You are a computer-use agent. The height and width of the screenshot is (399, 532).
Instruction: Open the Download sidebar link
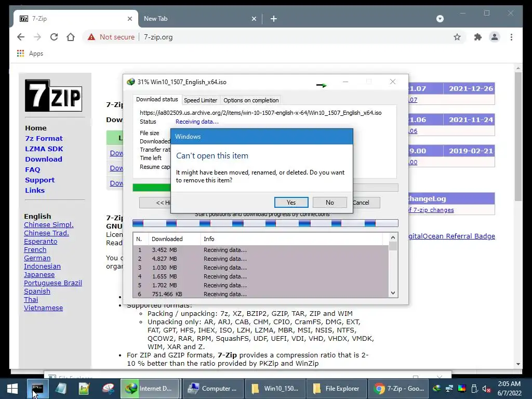tap(44, 159)
